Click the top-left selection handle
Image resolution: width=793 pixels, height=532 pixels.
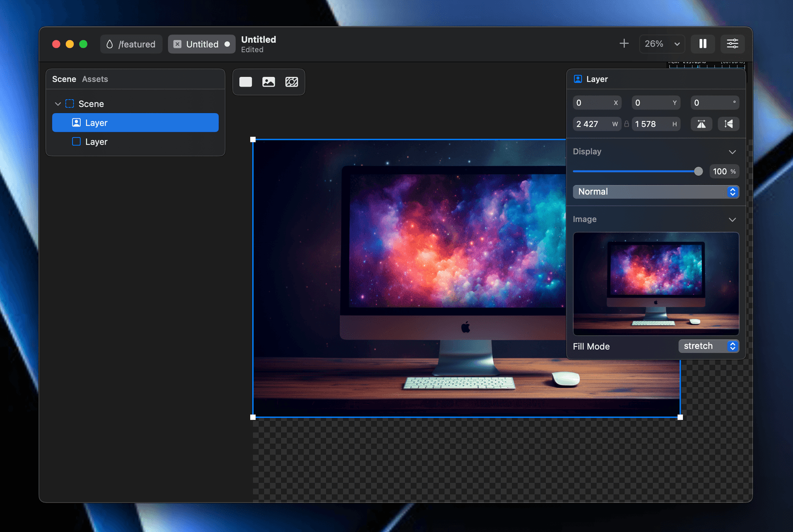pyautogui.click(x=253, y=139)
